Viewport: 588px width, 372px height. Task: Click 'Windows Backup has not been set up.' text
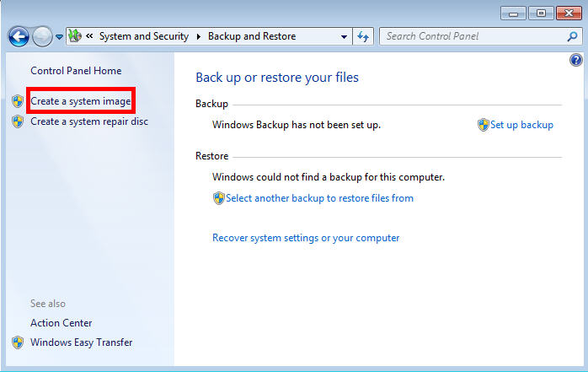[297, 125]
